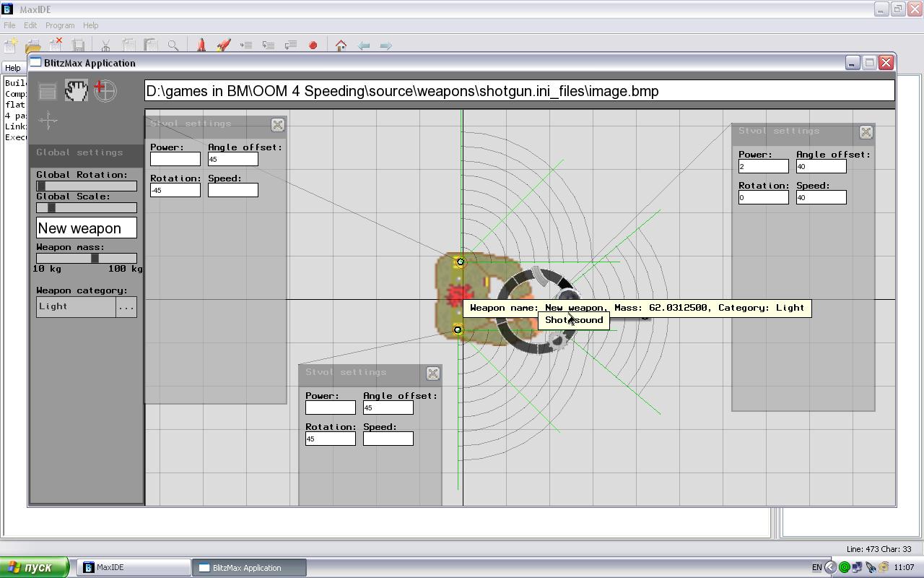This screenshot has width=924, height=578.
Task: Click the red rocket build icon
Action: click(201, 45)
